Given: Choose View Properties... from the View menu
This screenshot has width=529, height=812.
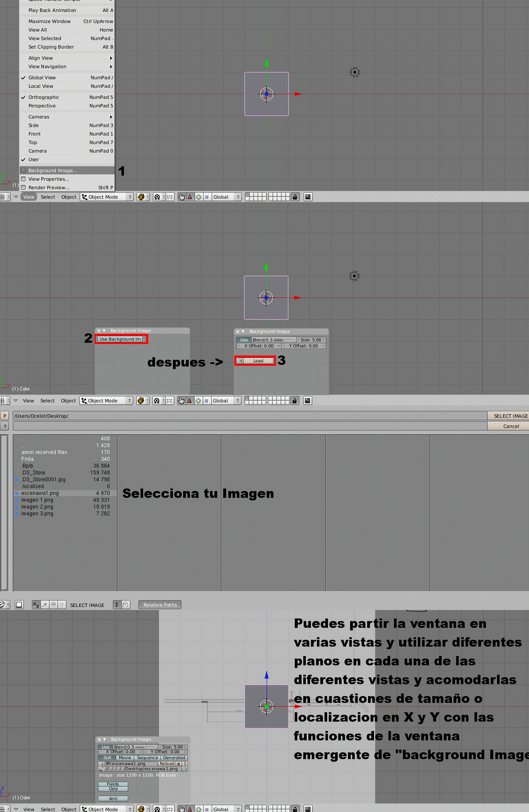Looking at the screenshot, I should coord(67,179).
